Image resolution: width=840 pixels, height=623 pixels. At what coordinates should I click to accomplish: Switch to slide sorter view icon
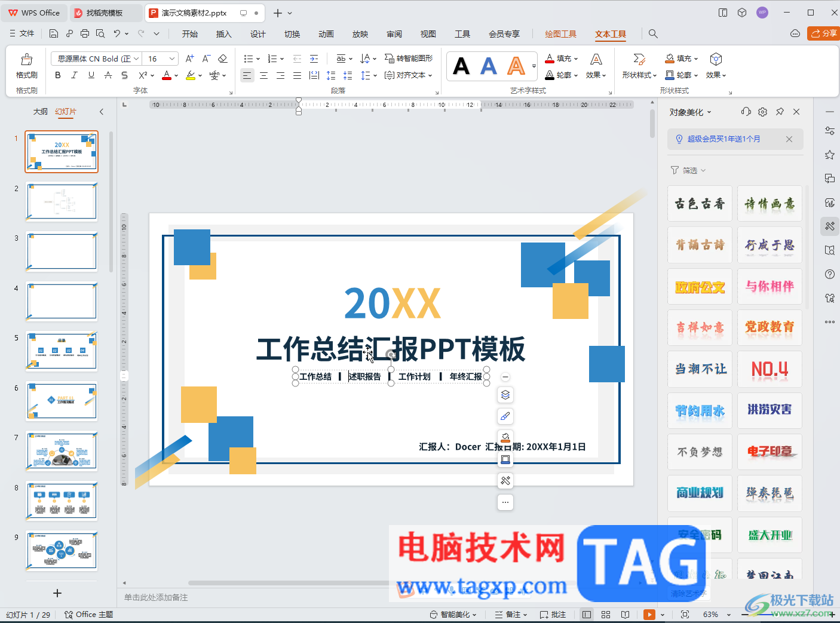point(606,615)
